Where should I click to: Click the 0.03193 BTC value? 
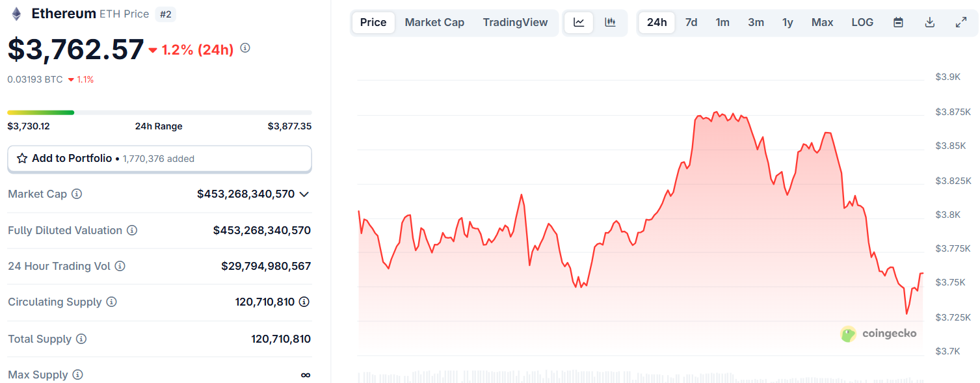pos(35,79)
